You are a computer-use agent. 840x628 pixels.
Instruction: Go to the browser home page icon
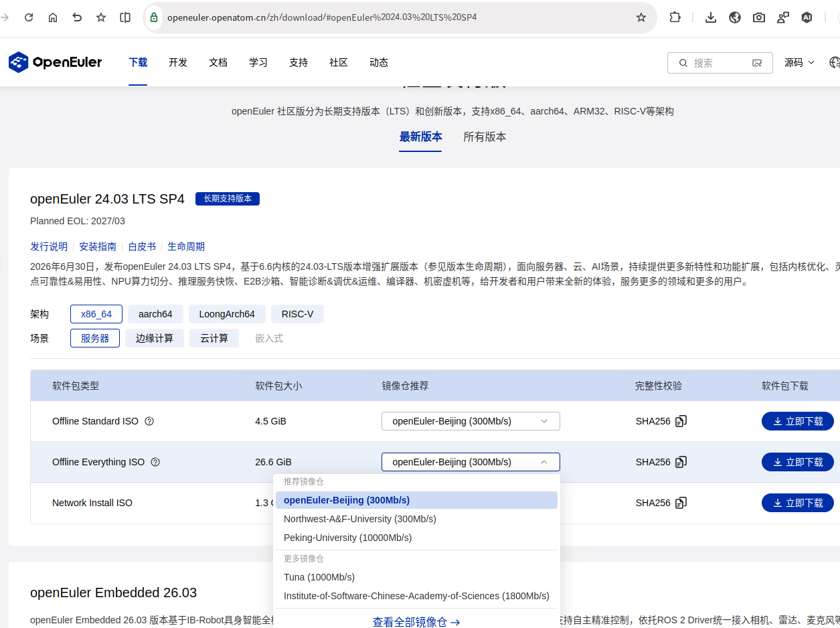53,17
